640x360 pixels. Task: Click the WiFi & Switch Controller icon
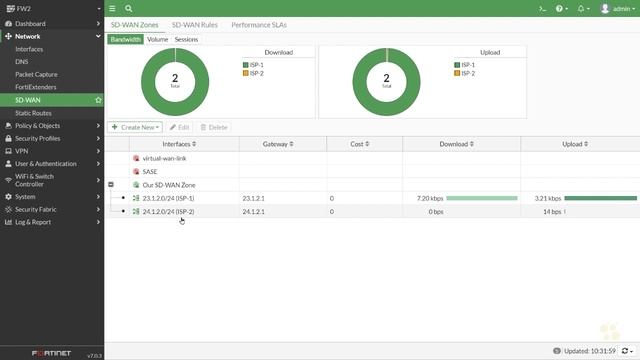8,180
